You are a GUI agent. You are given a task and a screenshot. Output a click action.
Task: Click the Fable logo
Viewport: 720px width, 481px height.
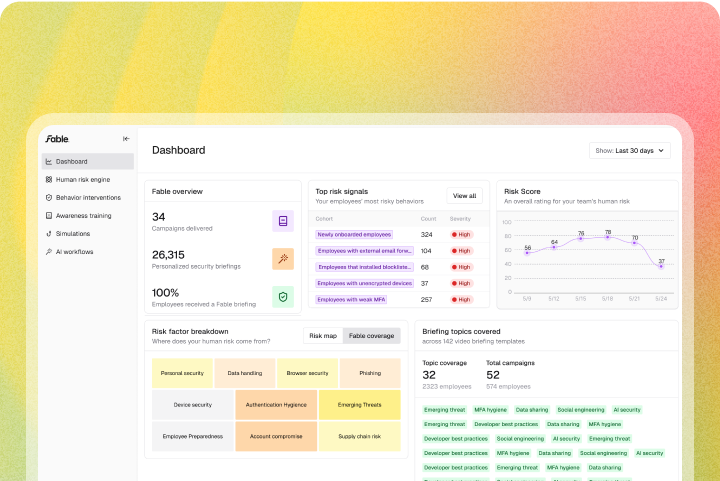coord(57,139)
